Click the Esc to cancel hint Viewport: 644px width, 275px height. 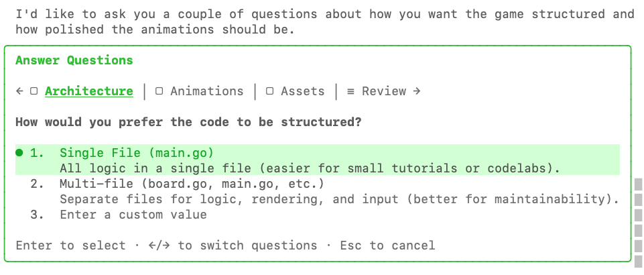387,245
